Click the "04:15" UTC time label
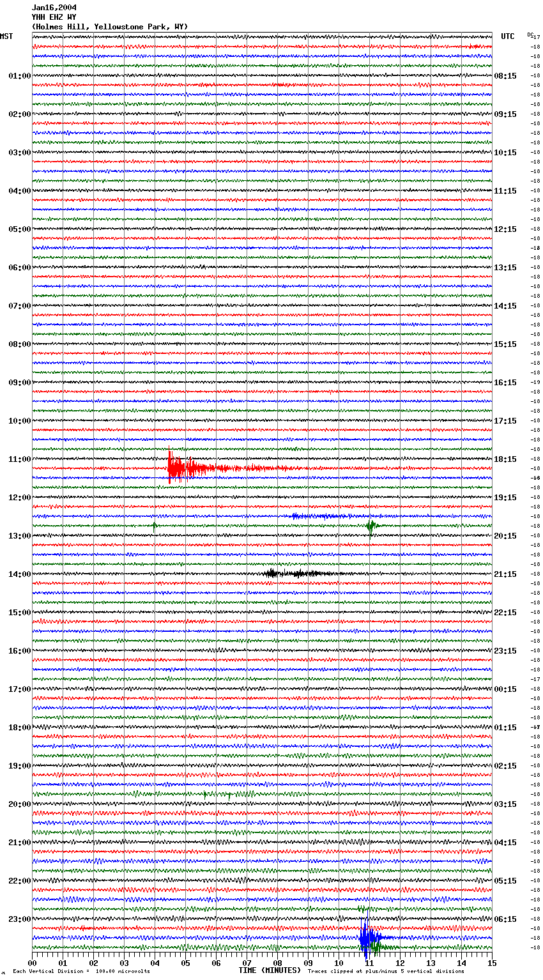Viewport: 543px width, 980px height. (505, 843)
